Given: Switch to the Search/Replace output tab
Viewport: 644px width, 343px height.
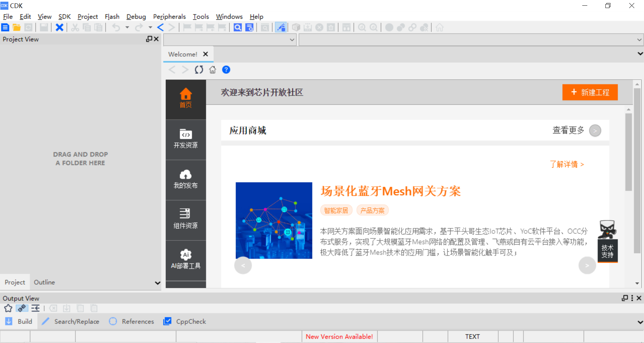Looking at the screenshot, I should (x=71, y=321).
